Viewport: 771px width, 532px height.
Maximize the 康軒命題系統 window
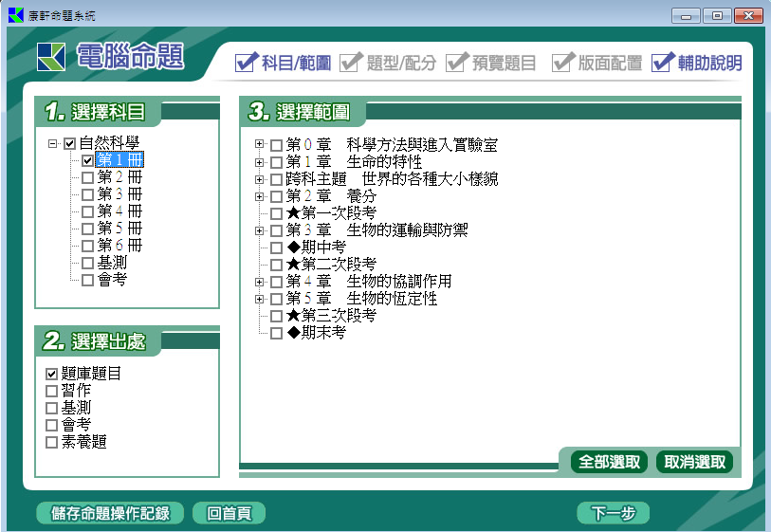(717, 16)
